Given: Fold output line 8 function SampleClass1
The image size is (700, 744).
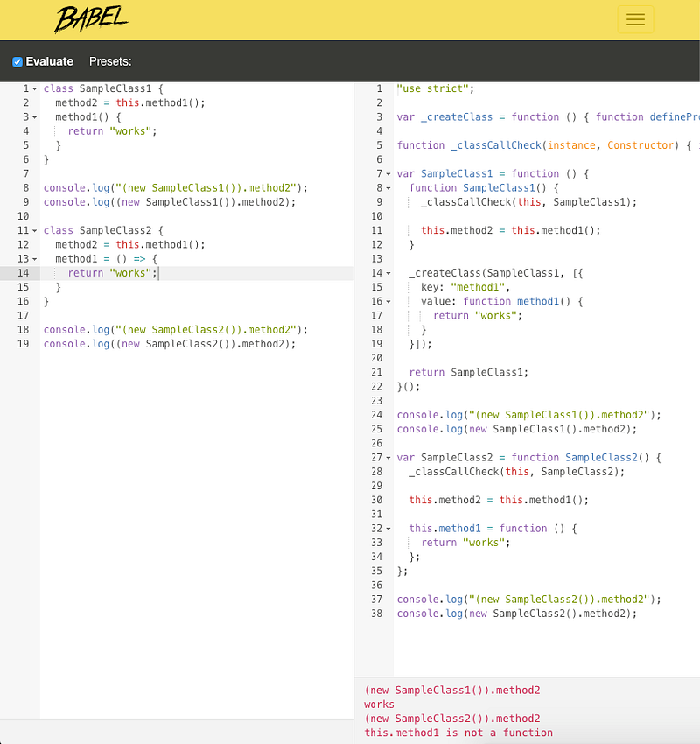Looking at the screenshot, I should click(x=388, y=188).
